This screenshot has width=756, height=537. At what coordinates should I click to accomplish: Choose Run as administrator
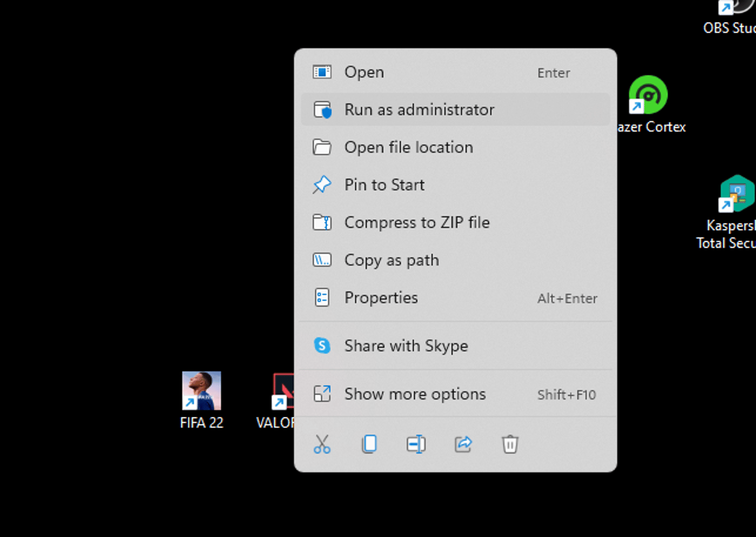[455, 110]
